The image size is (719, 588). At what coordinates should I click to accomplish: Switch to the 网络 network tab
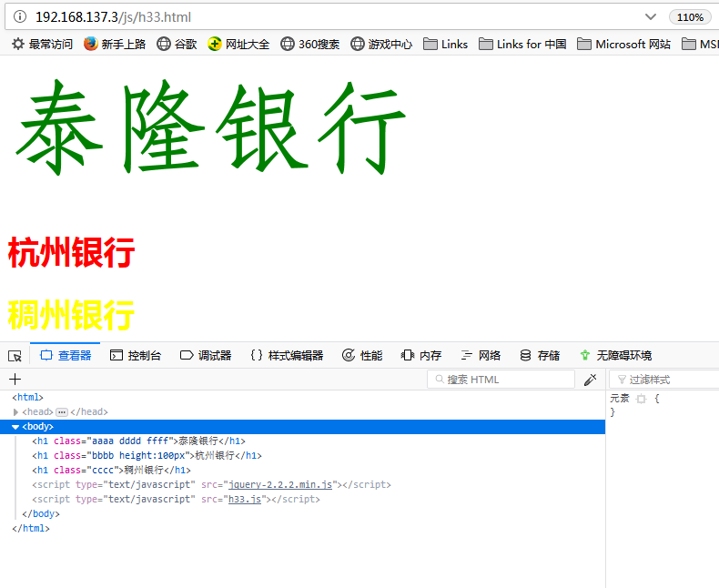tap(481, 356)
